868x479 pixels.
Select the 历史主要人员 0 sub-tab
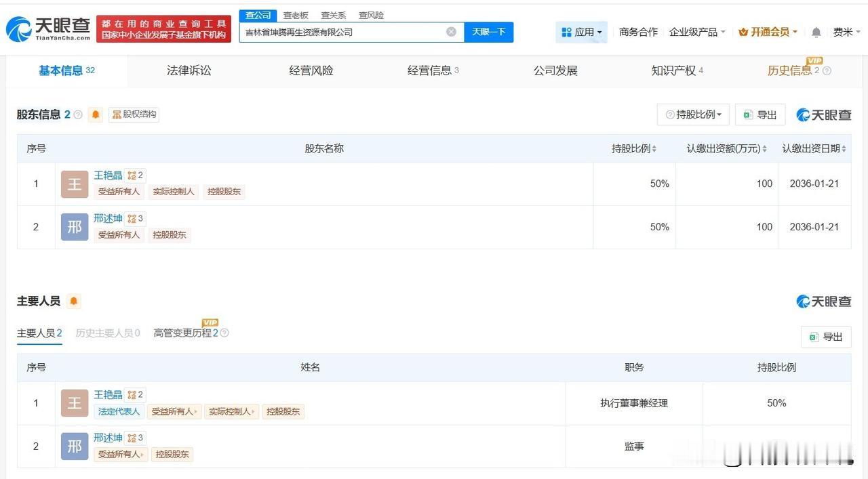coord(108,333)
